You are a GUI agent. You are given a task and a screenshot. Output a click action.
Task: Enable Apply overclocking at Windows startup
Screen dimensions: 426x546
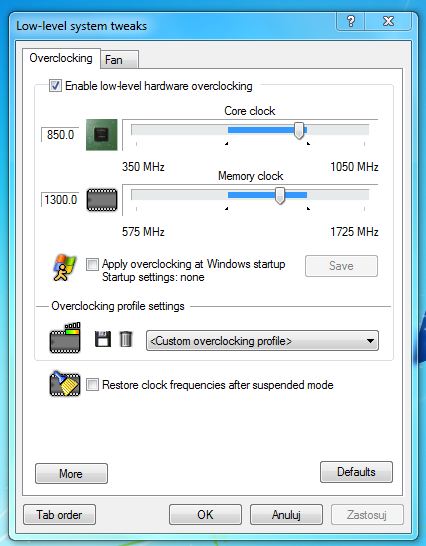tap(92, 264)
